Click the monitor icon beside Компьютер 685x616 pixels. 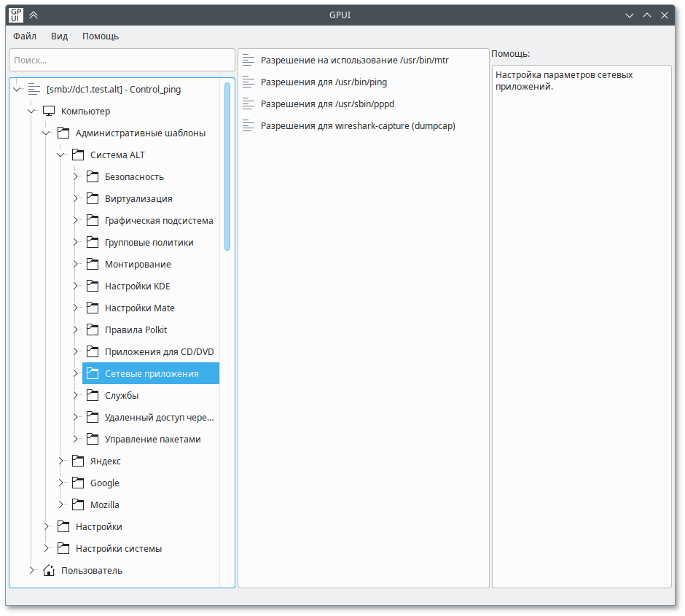[x=49, y=111]
